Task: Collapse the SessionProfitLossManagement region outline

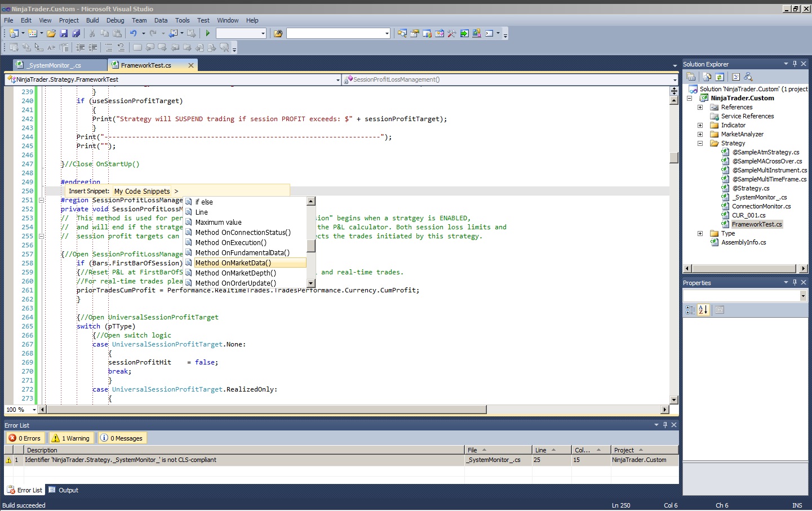Action: pyautogui.click(x=41, y=200)
